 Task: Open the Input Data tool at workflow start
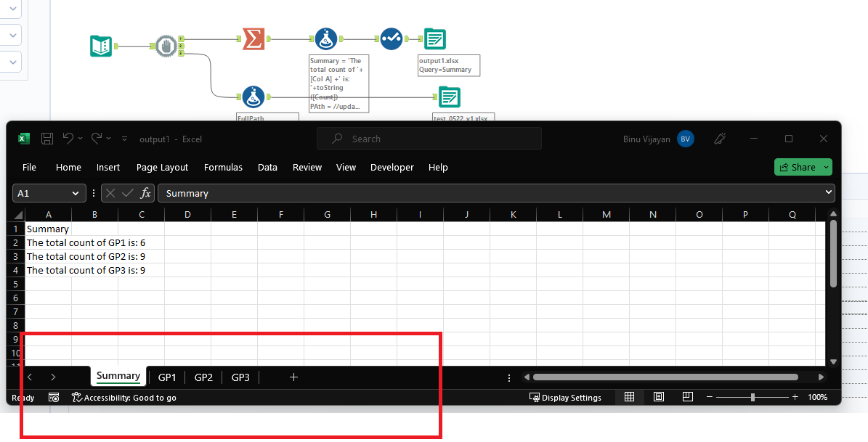100,45
